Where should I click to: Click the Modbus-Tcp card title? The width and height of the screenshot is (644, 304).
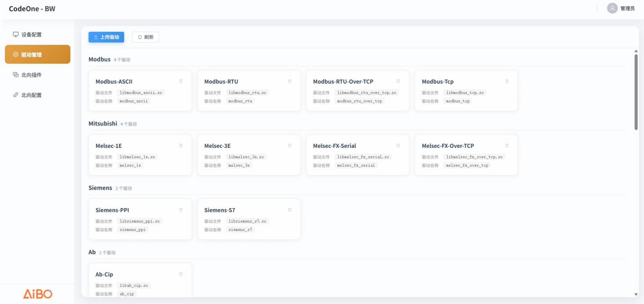tap(438, 82)
